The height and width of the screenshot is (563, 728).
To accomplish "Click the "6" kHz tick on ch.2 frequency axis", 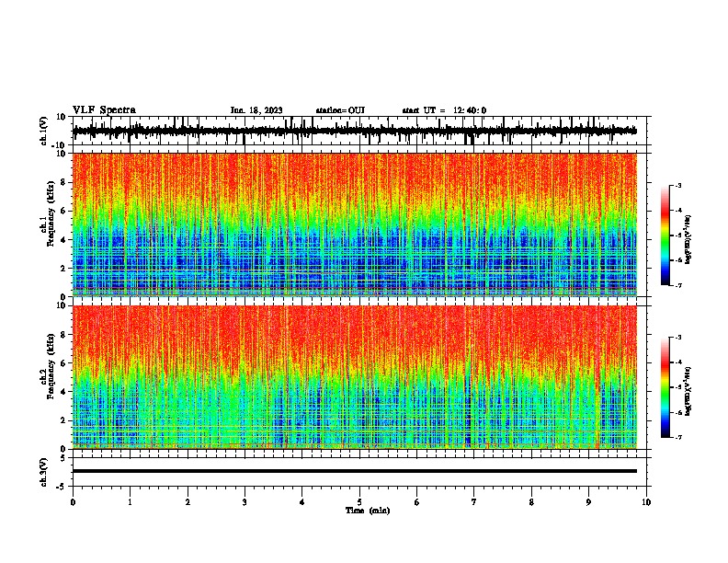I will point(63,363).
